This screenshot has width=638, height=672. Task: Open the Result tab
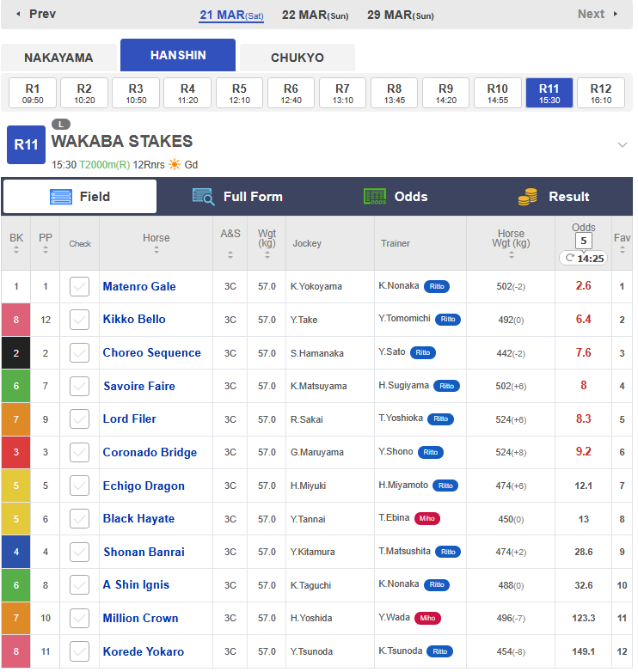[x=554, y=197]
